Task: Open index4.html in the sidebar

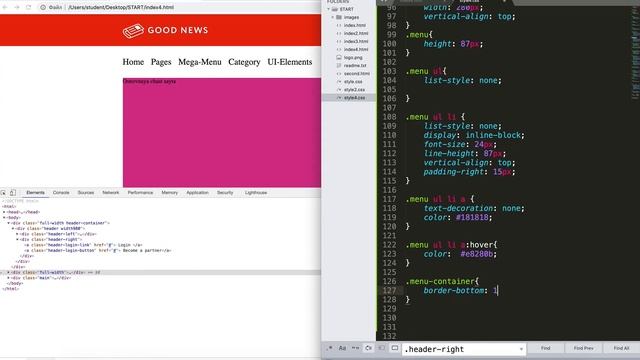Action: pos(356,49)
